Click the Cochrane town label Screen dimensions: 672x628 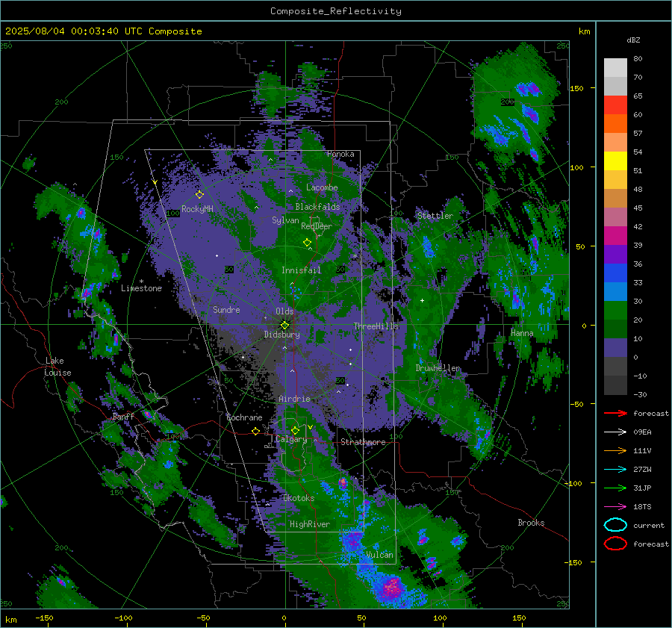coord(244,417)
